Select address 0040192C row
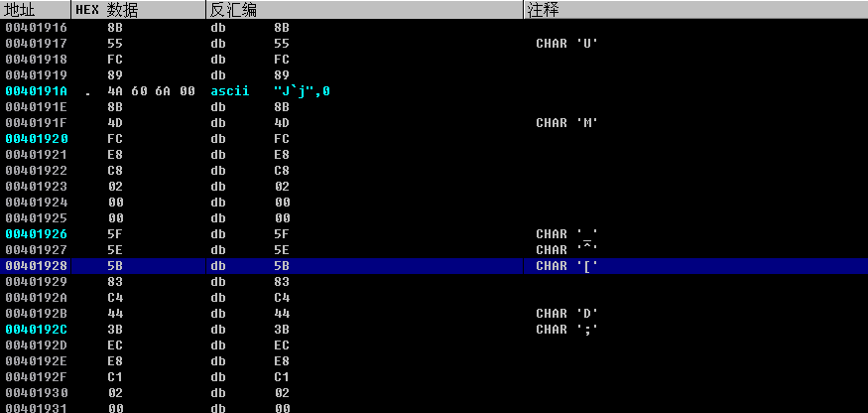This screenshot has height=413, width=868. (x=434, y=330)
